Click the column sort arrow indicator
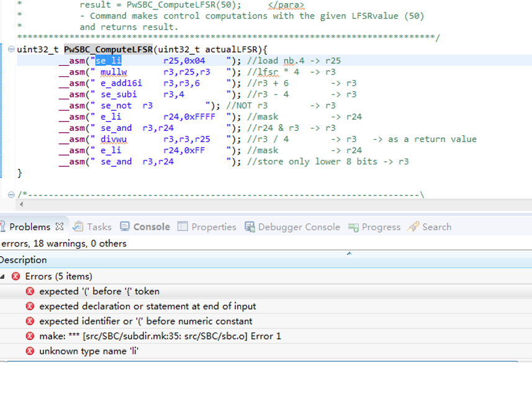 coord(349,253)
